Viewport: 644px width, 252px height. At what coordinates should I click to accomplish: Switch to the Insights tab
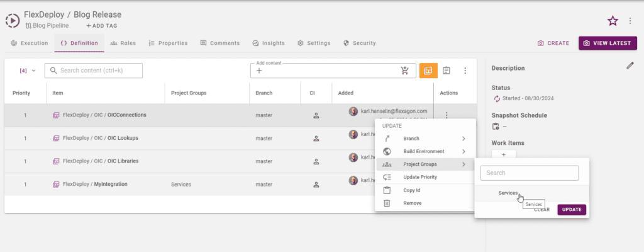(x=268, y=43)
